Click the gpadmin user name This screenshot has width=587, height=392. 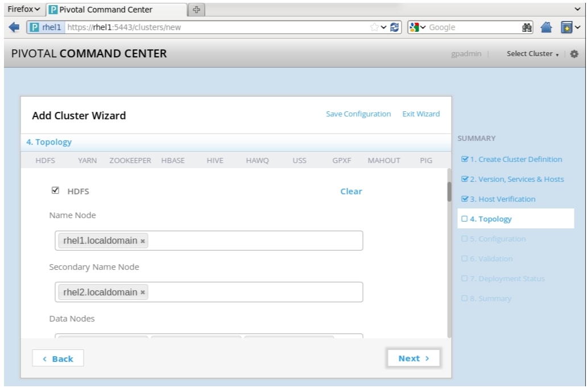466,54
